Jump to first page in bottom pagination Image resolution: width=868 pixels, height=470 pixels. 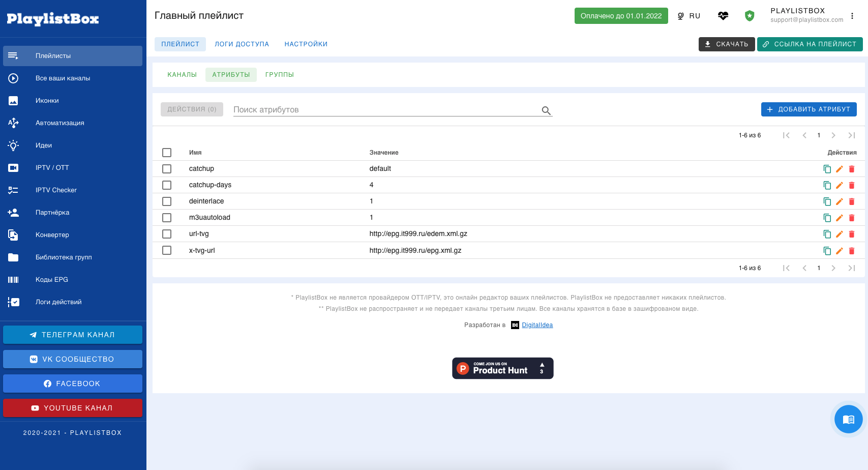coord(786,268)
